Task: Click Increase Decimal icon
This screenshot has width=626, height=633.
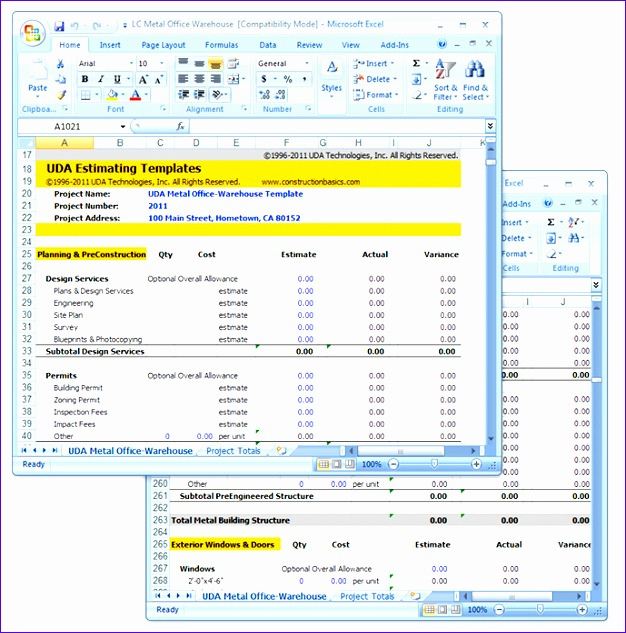Action: point(264,95)
